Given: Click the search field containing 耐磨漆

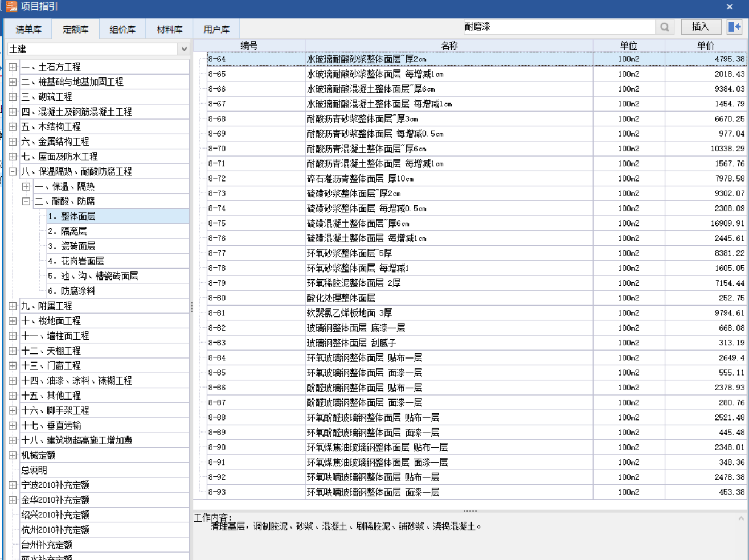Looking at the screenshot, I should click(x=559, y=27).
